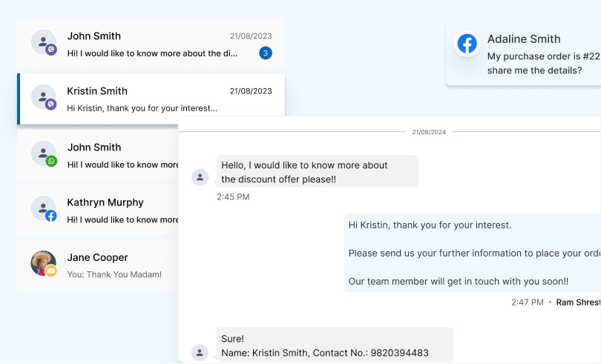Click the Hi Kristin reply message bubble

pos(473,253)
